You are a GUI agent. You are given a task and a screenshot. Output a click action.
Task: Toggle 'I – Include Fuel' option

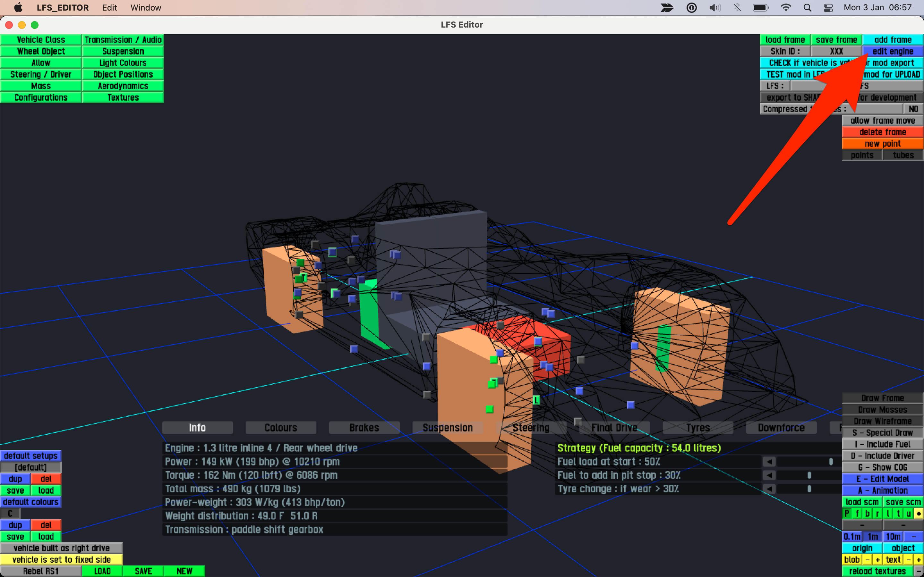pyautogui.click(x=882, y=444)
